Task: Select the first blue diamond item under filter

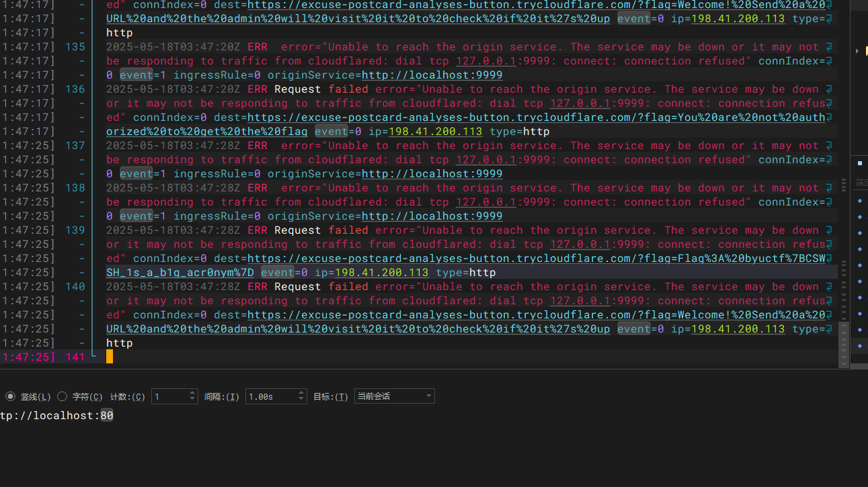Action: pos(860,201)
